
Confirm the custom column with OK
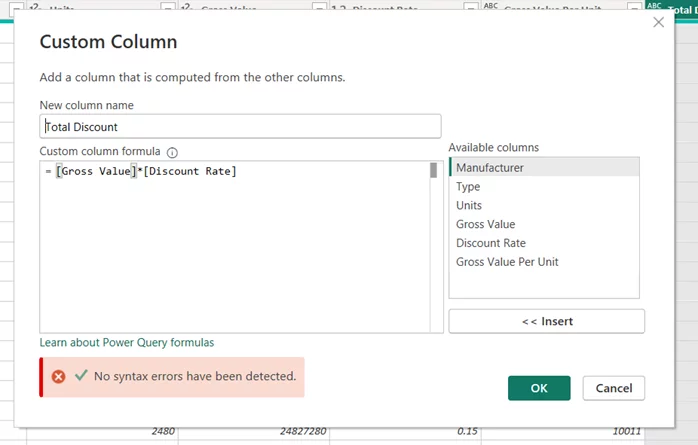(539, 388)
